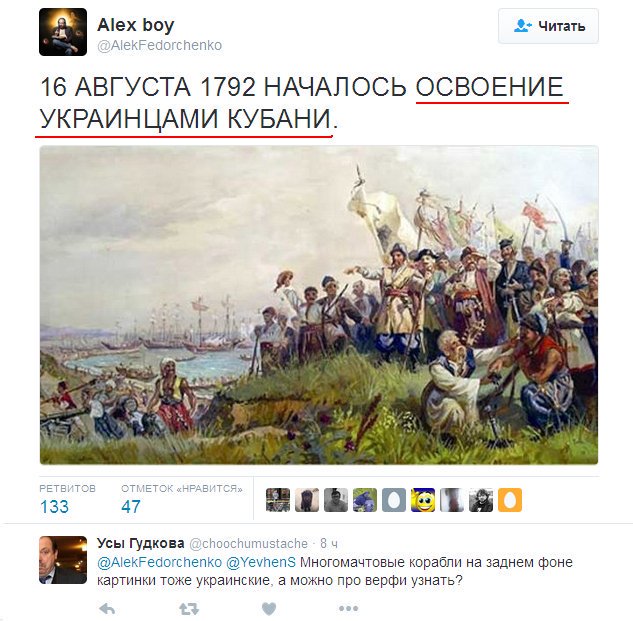
Task: Click the yellow smiley face liker avatar
Action: pyautogui.click(x=423, y=500)
